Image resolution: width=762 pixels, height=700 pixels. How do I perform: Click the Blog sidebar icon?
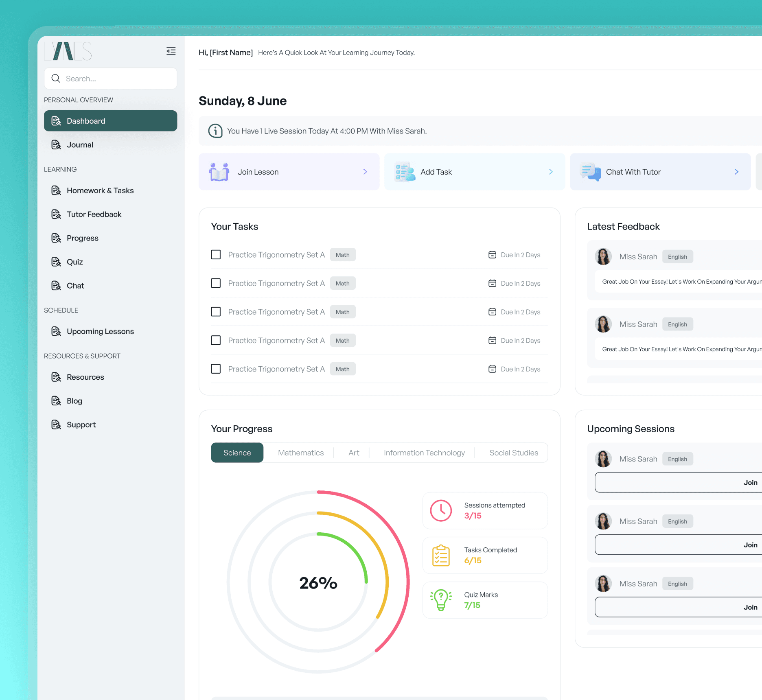(x=56, y=401)
